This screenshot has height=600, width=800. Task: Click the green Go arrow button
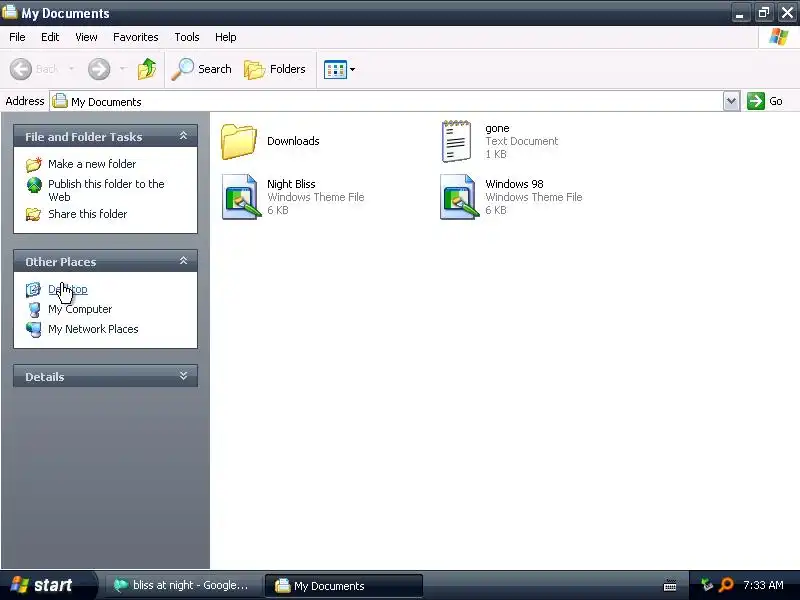pyautogui.click(x=755, y=101)
